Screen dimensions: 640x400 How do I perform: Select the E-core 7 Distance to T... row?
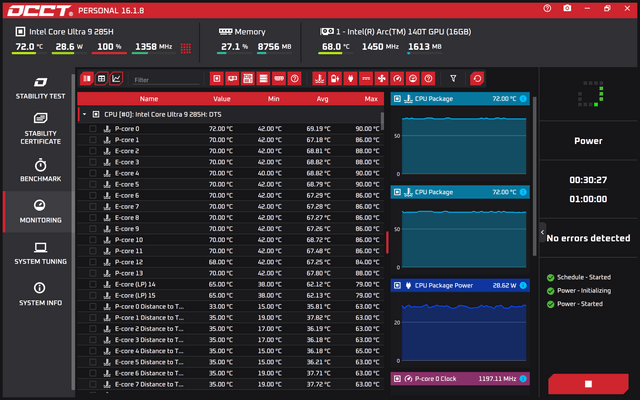tap(231, 384)
